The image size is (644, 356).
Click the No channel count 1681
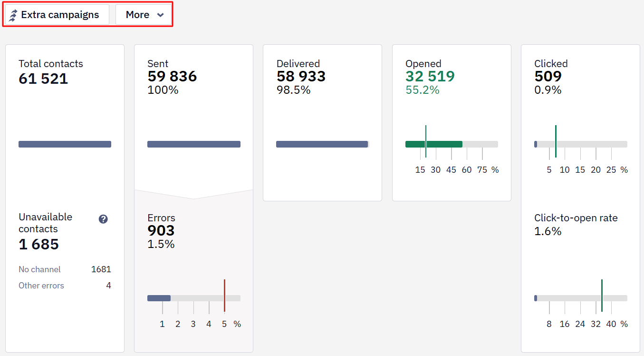click(101, 269)
